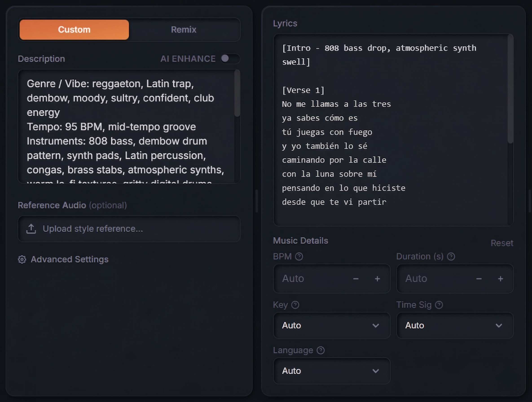Open the Key dropdown
This screenshot has width=532, height=402.
coord(331,326)
